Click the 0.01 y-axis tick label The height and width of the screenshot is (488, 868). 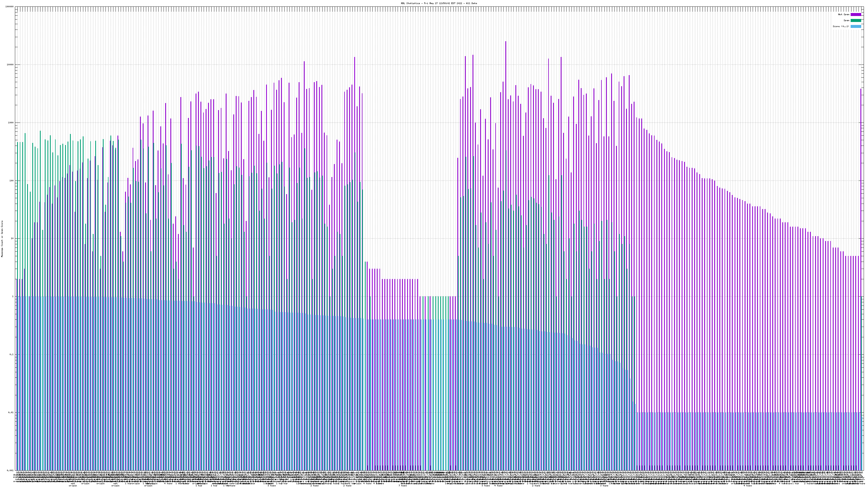pos(11,413)
